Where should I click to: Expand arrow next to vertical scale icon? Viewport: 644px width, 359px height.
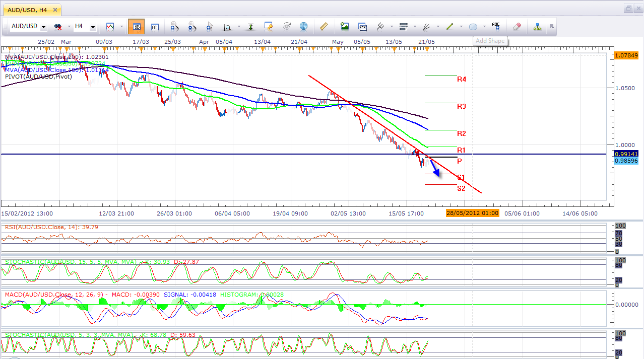(238, 27)
